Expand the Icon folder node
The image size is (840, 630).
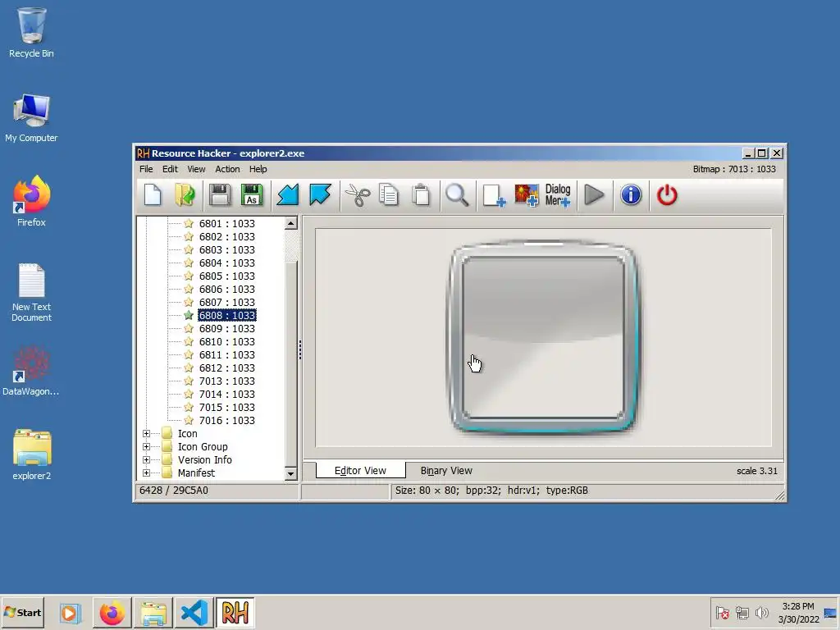[146, 433]
